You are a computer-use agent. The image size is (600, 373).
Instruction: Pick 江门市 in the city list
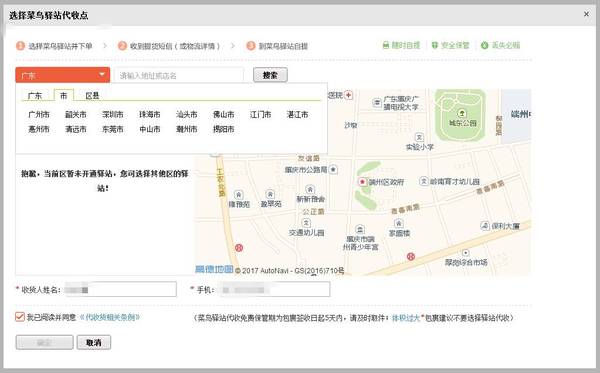pos(261,114)
